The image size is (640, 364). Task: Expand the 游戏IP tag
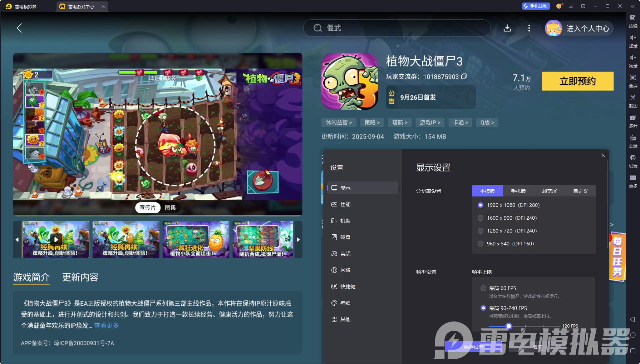click(x=430, y=123)
